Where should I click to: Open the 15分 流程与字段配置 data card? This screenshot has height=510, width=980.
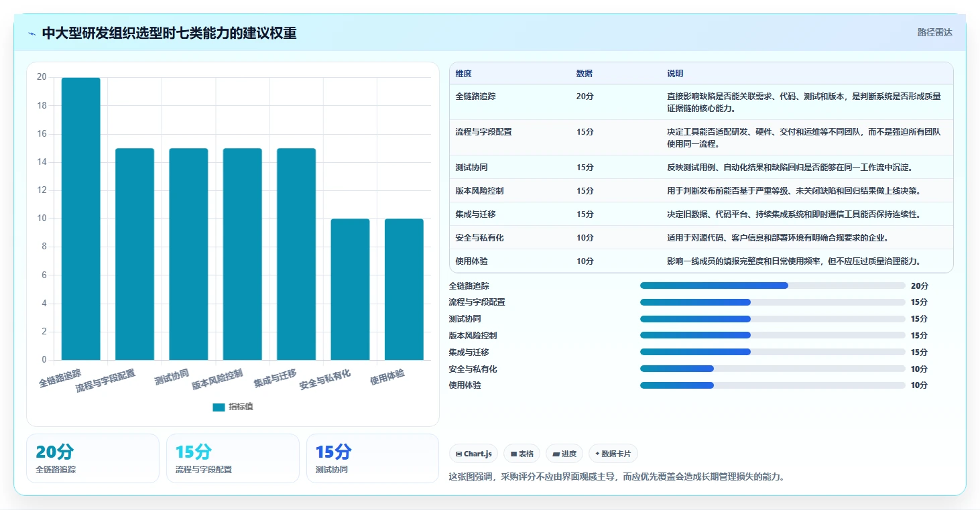[233, 458]
